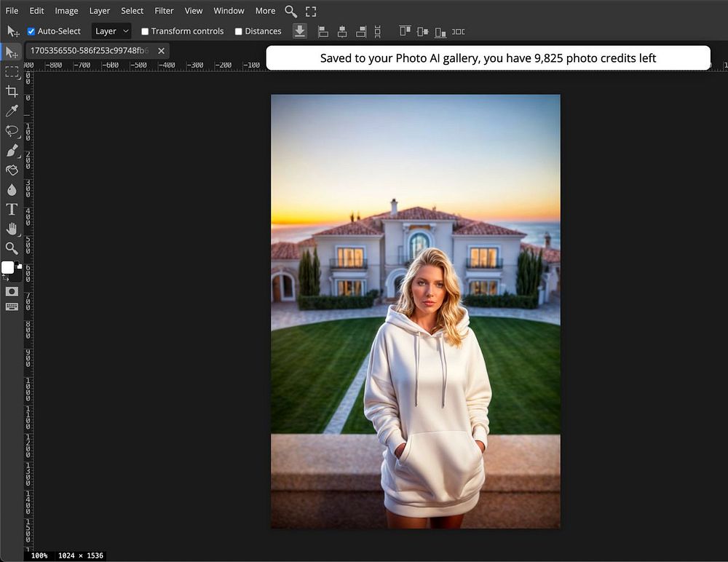
Task: Choose the Paint Bucket tool
Action: coord(12,170)
